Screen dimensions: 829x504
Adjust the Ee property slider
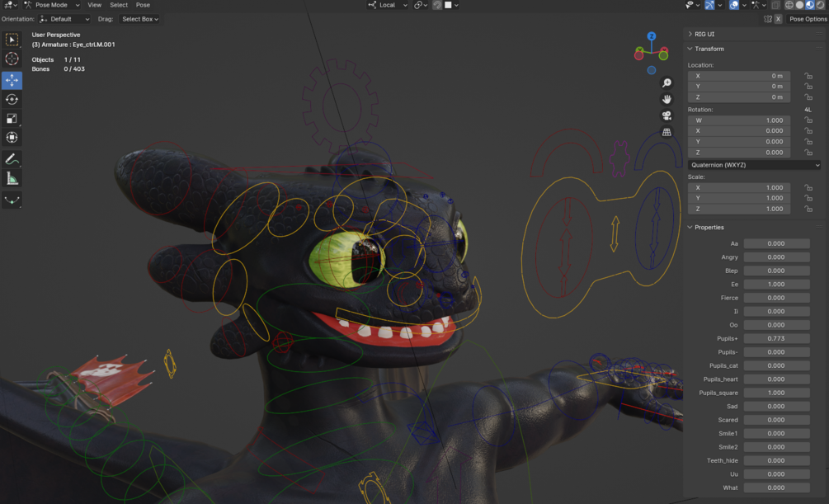point(776,284)
